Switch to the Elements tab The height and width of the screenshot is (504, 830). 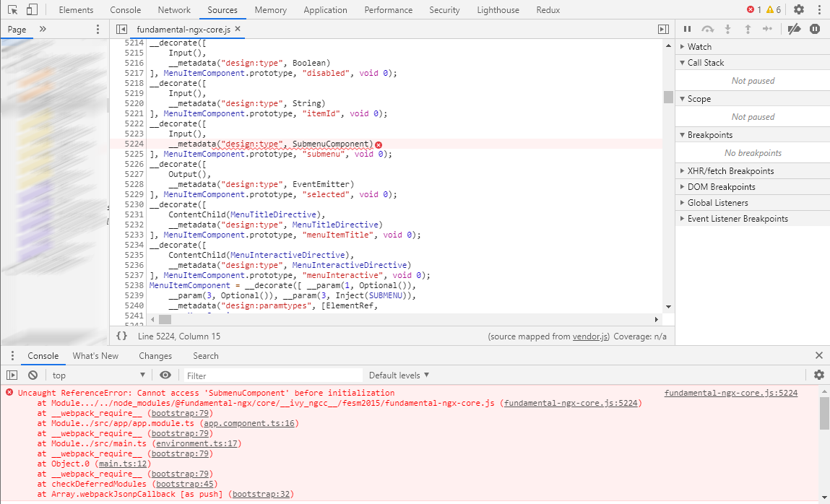point(76,9)
